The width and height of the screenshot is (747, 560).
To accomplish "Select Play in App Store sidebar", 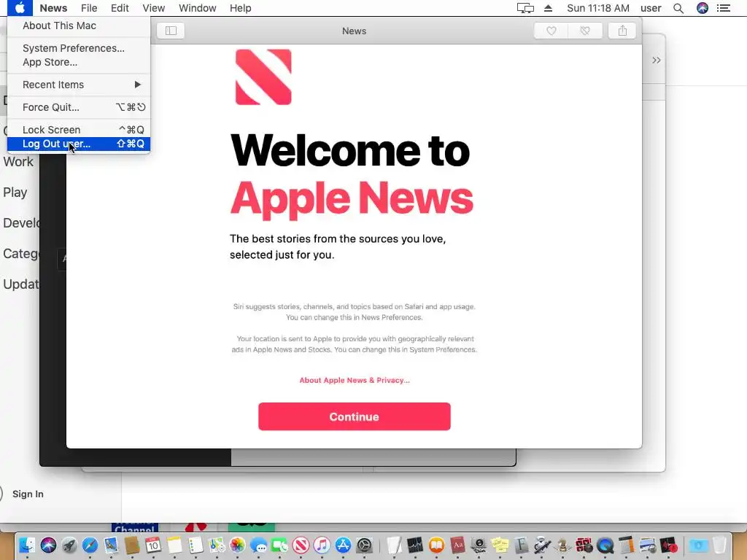I will (15, 192).
